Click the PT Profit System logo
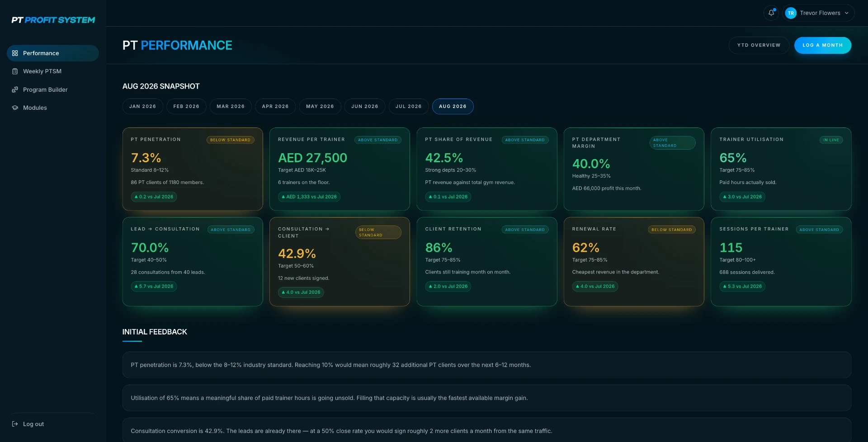 53,20
